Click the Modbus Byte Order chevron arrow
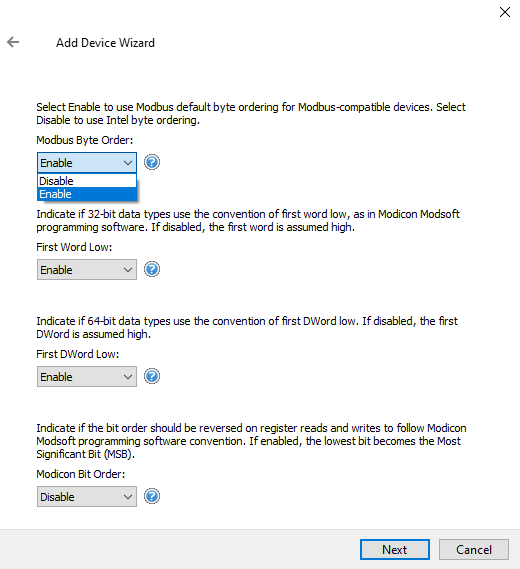The width and height of the screenshot is (520, 569). (128, 163)
